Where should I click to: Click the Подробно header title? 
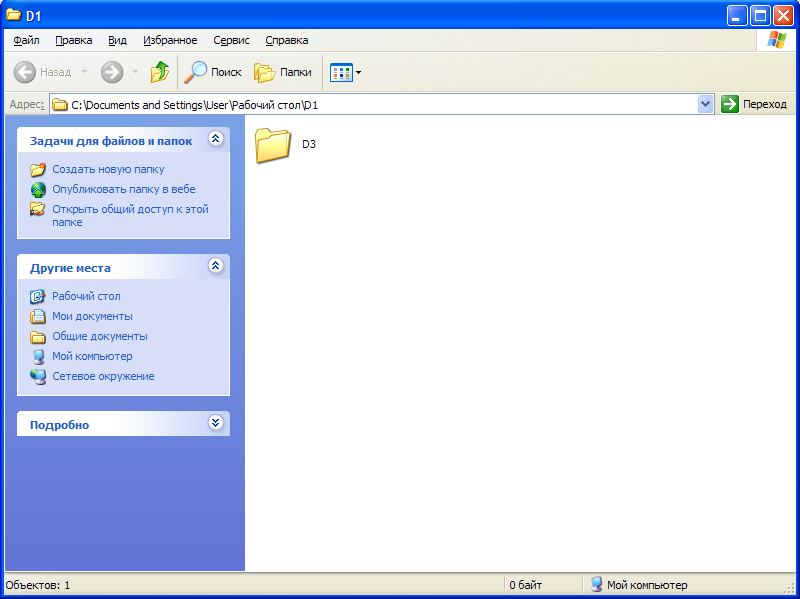(60, 425)
